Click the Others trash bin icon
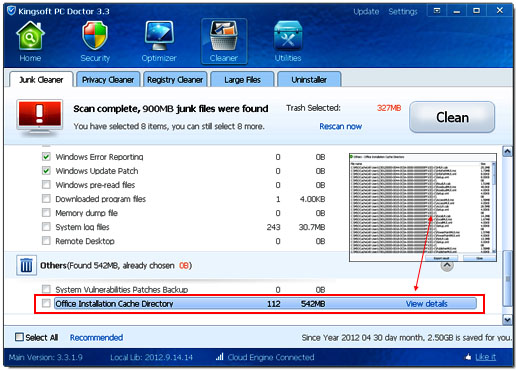516x370 pixels. point(26,266)
